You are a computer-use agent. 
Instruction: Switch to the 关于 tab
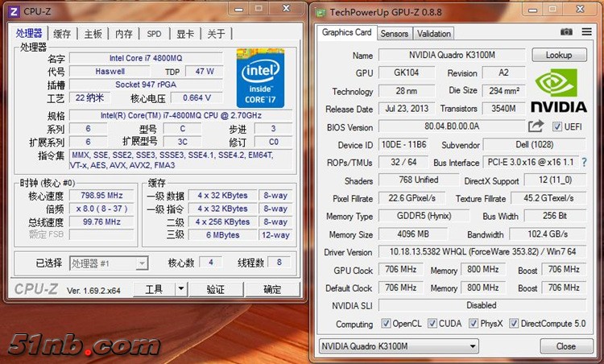pyautogui.click(x=216, y=34)
